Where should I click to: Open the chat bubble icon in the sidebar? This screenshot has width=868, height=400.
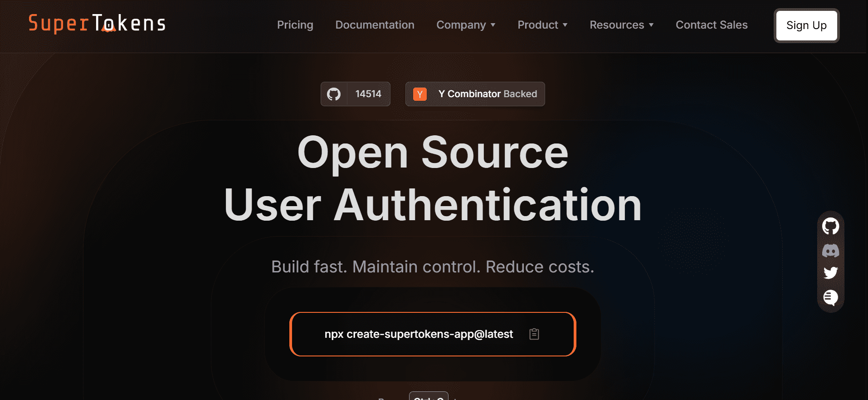point(830,297)
